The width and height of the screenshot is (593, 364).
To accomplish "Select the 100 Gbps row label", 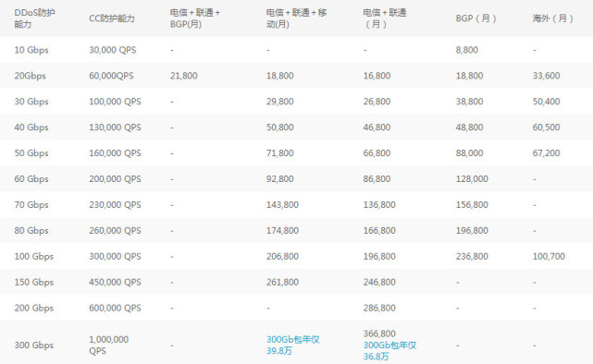I will (x=34, y=257).
